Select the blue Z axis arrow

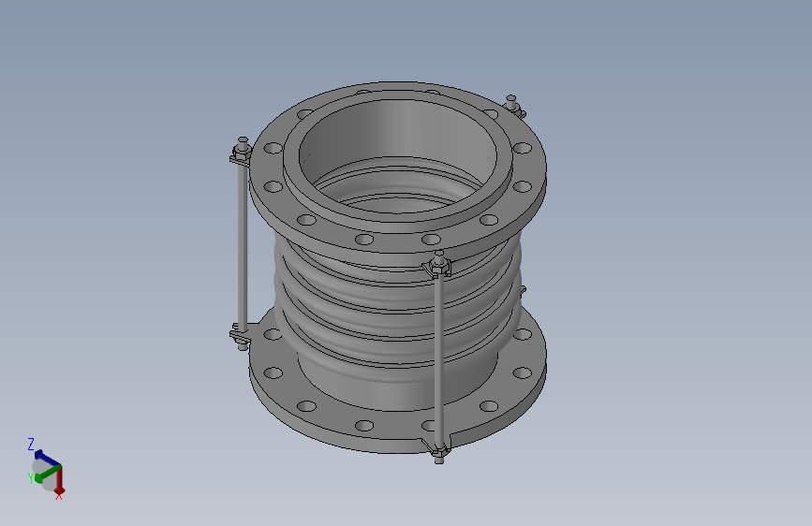pyautogui.click(x=46, y=457)
